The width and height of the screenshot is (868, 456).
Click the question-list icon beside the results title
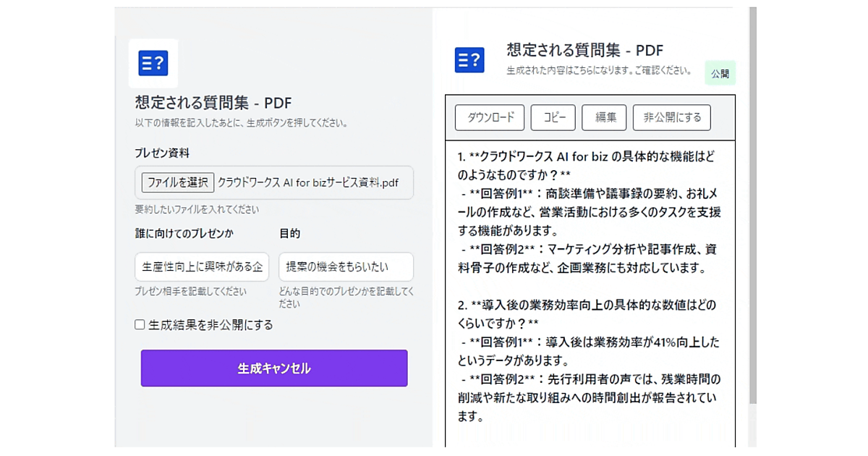pyautogui.click(x=469, y=60)
